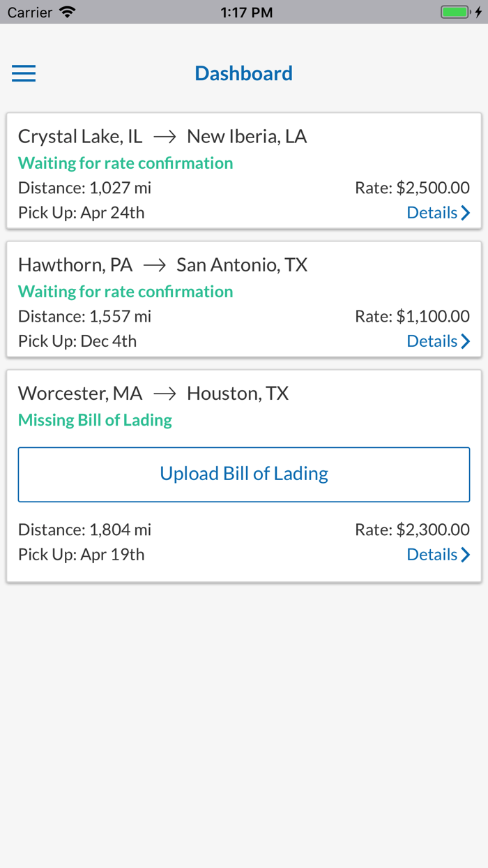Tap the Rate: $1,100.00 label

click(412, 316)
